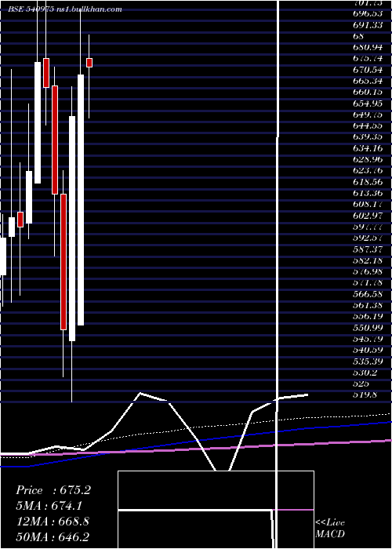Click the 597.77 price axis label
392x549 pixels.
368,227
